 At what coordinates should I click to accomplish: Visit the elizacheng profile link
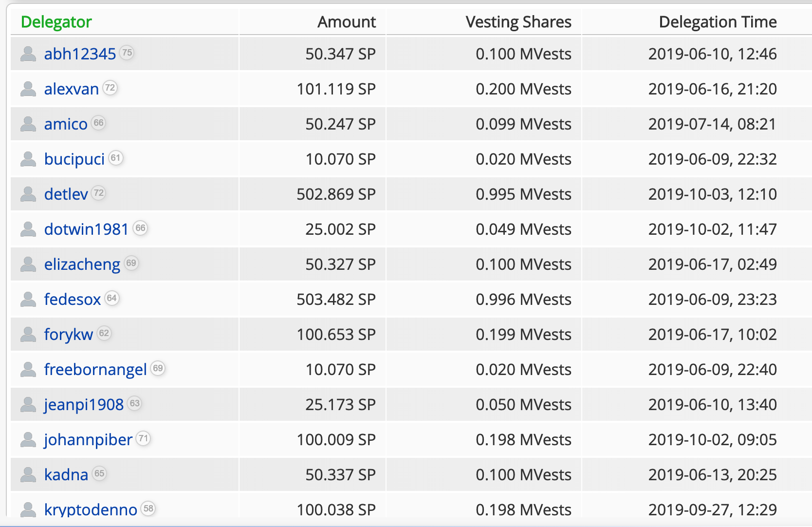(x=82, y=264)
